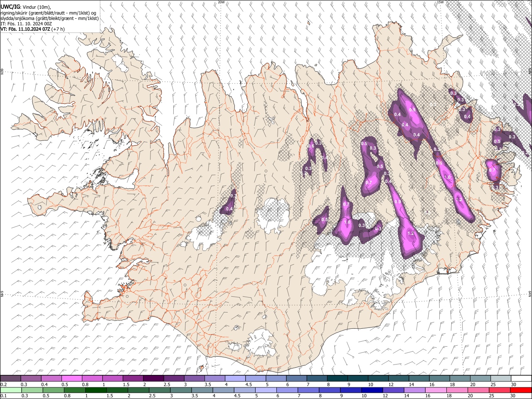Image resolution: width=532 pixels, height=399 pixels.
Task: Click the white upper swatch at 30
Action: tap(521, 378)
